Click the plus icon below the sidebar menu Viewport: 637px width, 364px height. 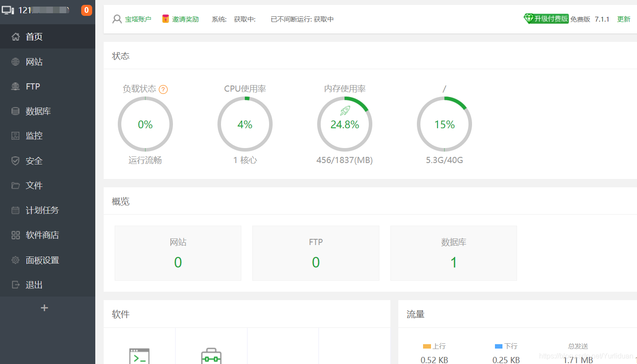coord(44,308)
